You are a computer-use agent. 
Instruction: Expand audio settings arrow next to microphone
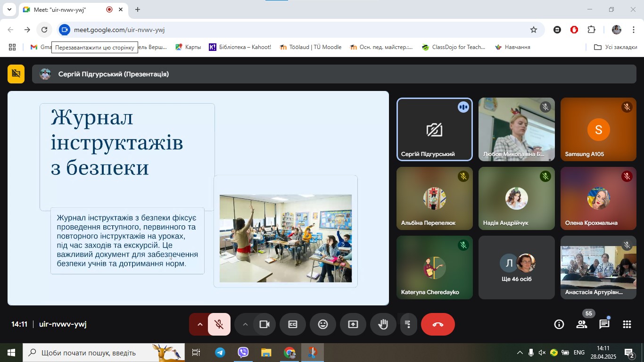tap(199, 324)
